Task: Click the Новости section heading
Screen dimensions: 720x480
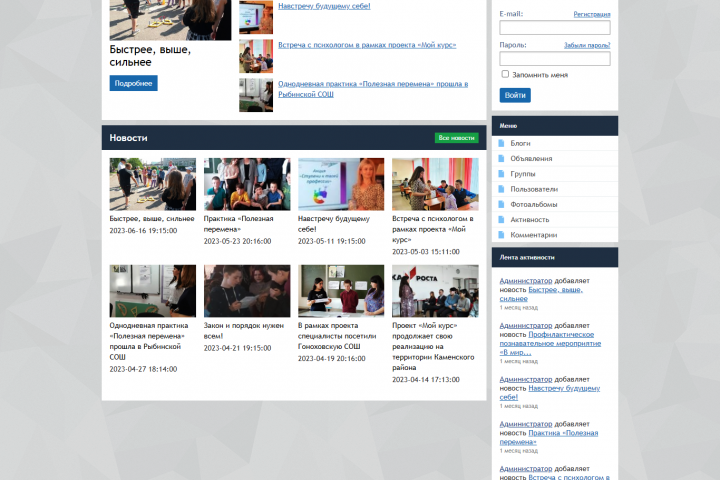Action: pos(128,138)
